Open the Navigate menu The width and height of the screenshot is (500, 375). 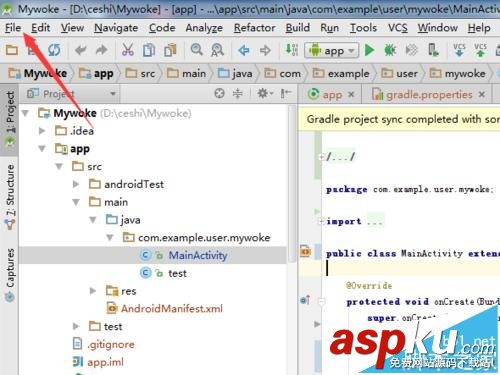tap(116, 28)
